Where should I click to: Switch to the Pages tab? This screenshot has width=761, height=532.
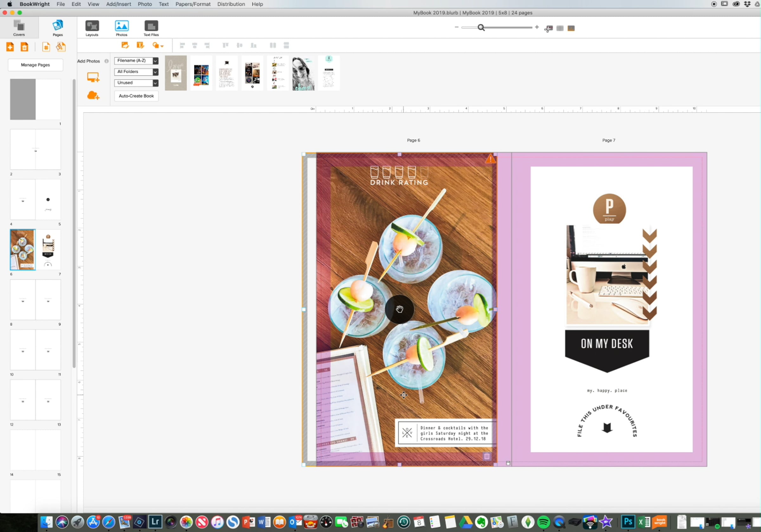(58, 28)
